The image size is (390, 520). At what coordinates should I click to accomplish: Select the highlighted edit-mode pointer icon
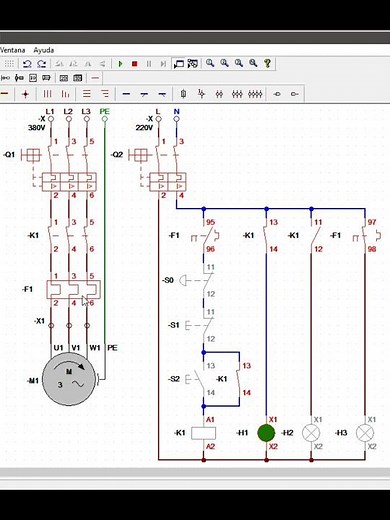(179, 63)
